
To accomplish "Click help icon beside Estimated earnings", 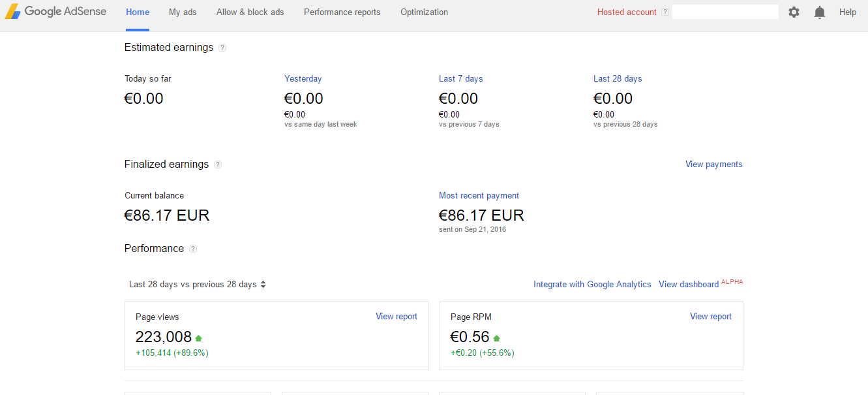I will click(x=222, y=48).
